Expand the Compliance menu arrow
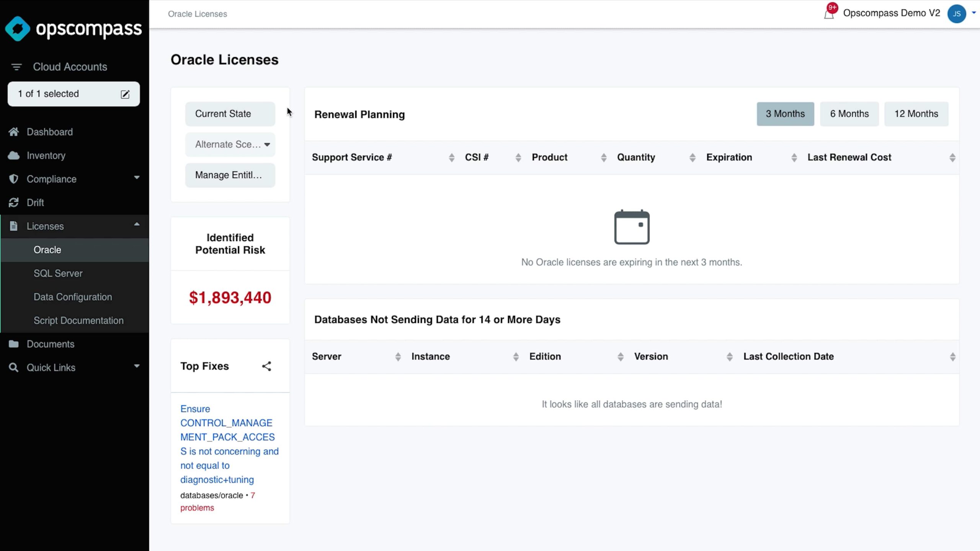This screenshot has height=551, width=980. [137, 178]
